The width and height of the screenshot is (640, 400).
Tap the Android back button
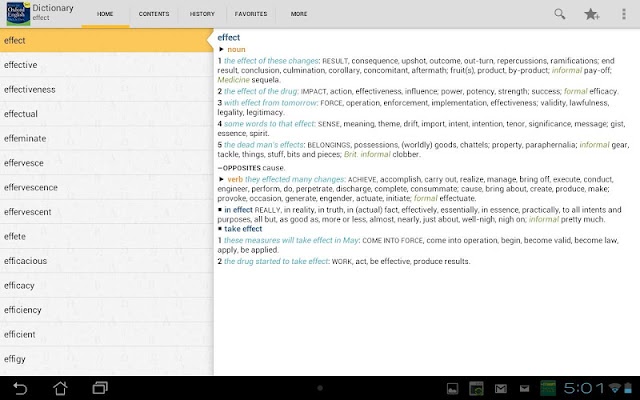tap(20, 388)
